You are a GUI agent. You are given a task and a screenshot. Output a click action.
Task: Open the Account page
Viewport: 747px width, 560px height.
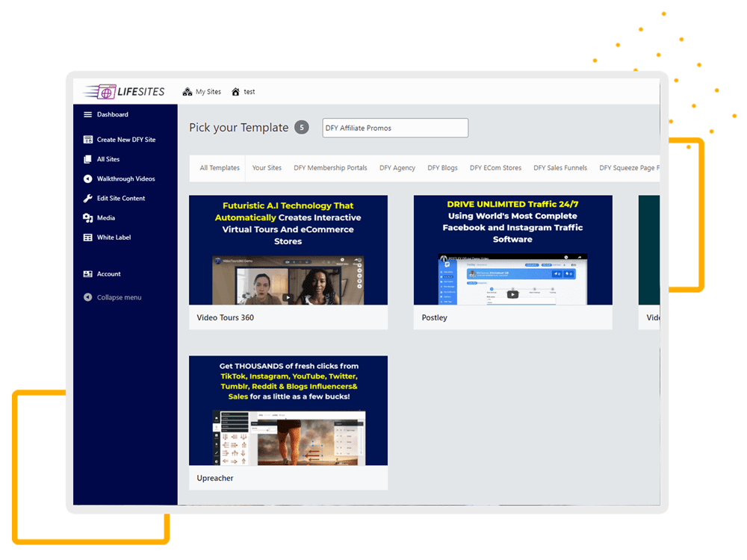click(108, 274)
